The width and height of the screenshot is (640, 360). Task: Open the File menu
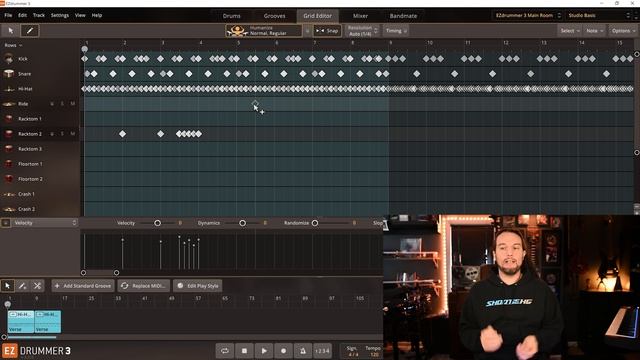tap(8, 15)
